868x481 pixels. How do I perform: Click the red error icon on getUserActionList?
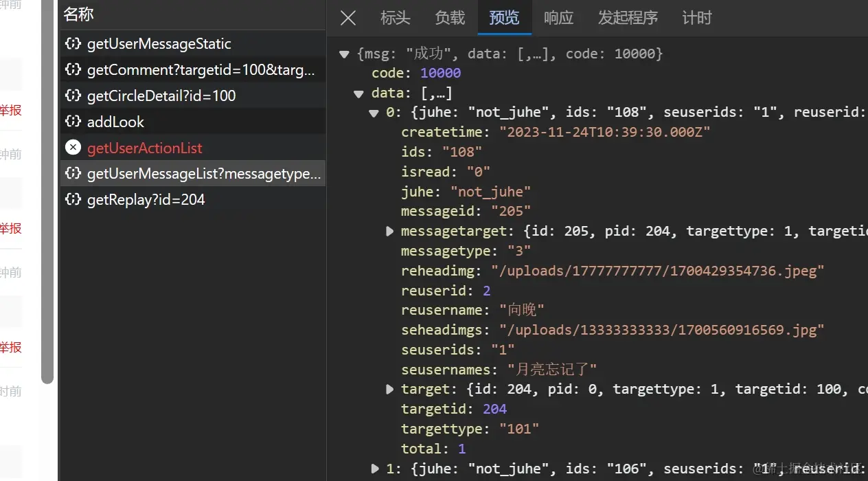(73, 148)
